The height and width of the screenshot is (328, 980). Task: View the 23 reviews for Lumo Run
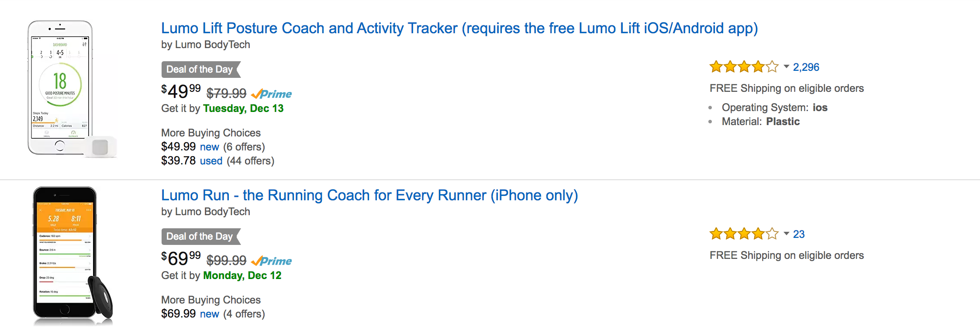[x=800, y=234]
